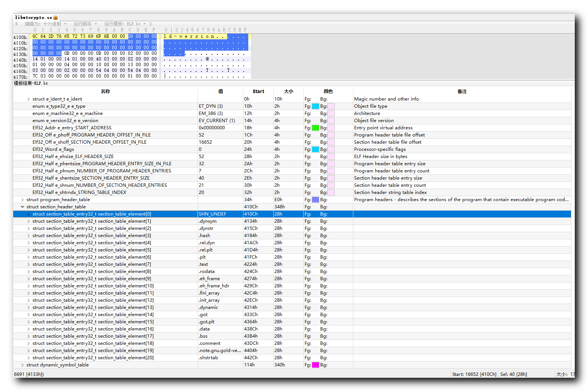
Task: Select section_table_element[20] .shstrtab row
Action: [x=292, y=358]
